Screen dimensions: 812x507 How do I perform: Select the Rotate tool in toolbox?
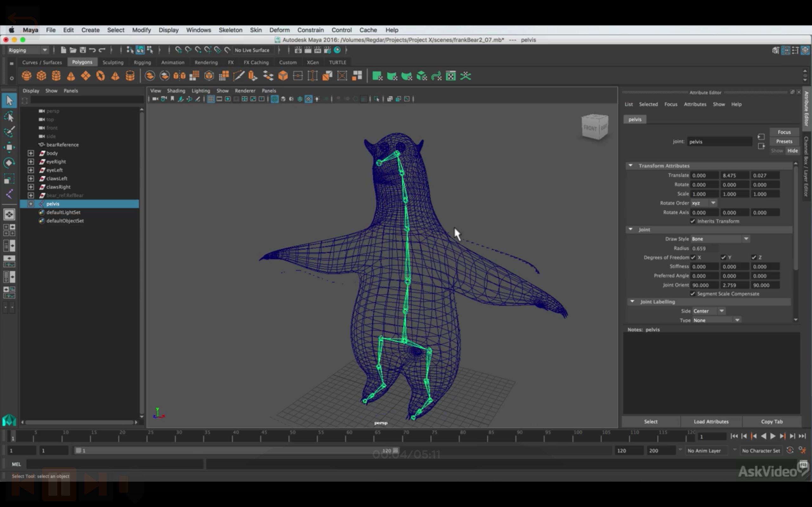tap(9, 163)
